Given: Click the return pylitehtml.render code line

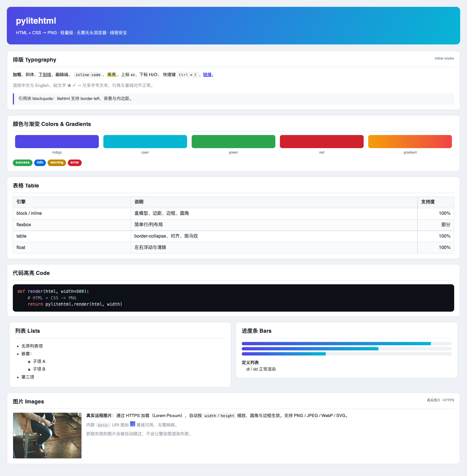Looking at the screenshot, I should point(75,304).
